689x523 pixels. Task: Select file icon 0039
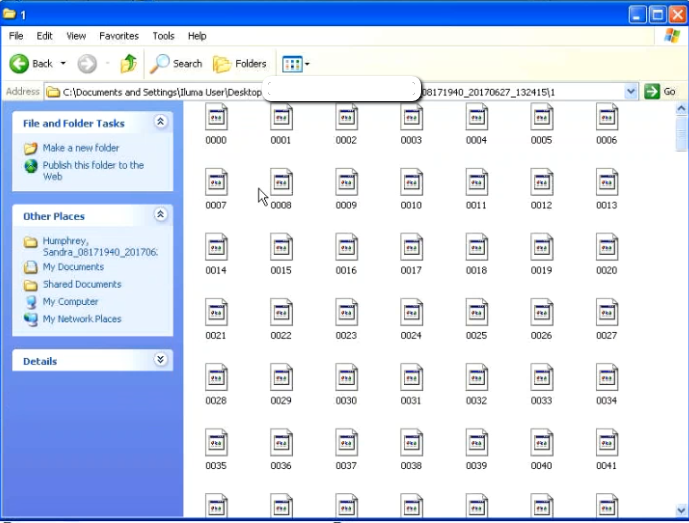(477, 442)
